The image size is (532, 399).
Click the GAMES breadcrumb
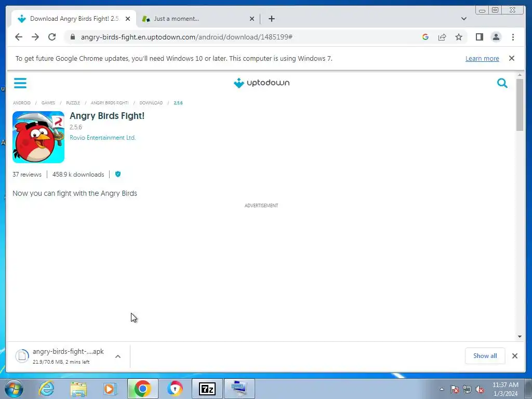48,103
